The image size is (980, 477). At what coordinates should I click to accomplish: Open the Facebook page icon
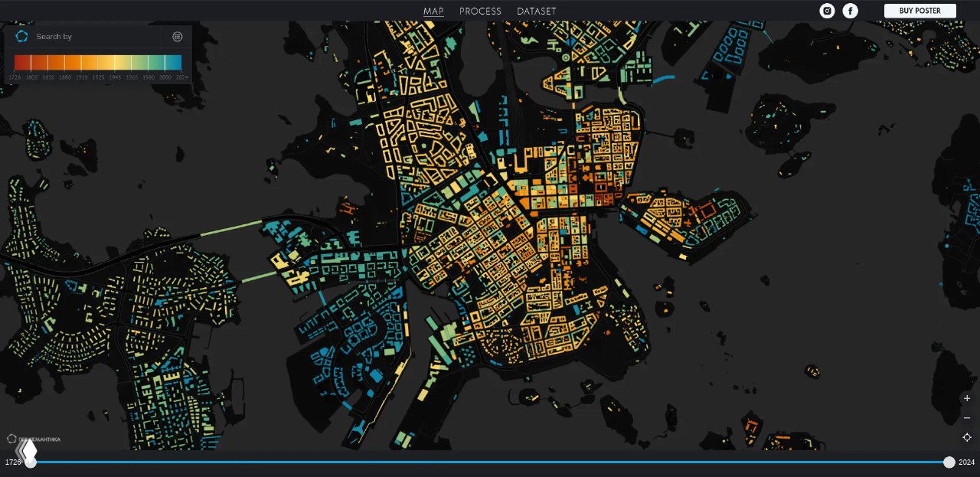click(850, 11)
